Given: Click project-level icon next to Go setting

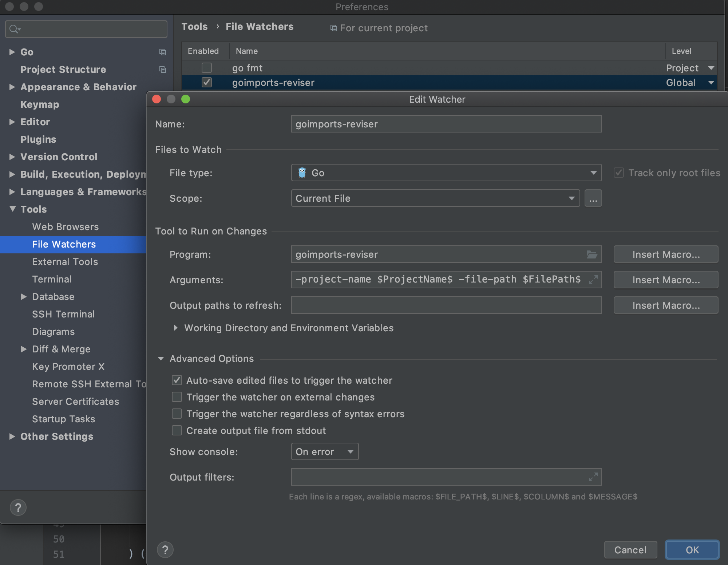Looking at the screenshot, I should (163, 52).
